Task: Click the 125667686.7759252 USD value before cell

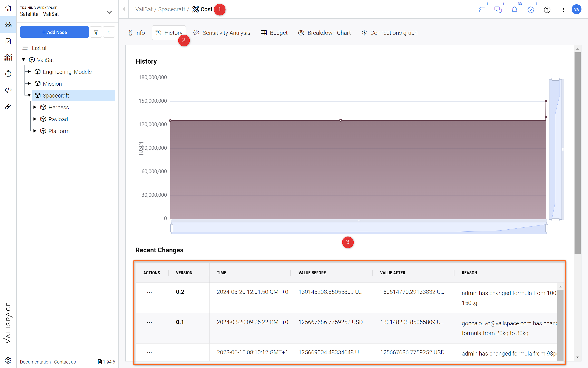Action: tap(331, 322)
